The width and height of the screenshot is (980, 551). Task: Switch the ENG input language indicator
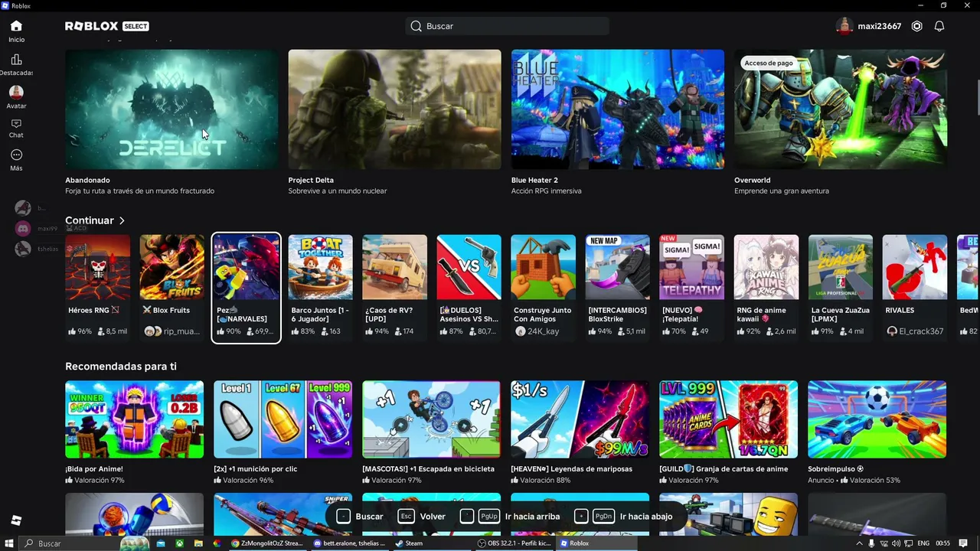(x=924, y=543)
